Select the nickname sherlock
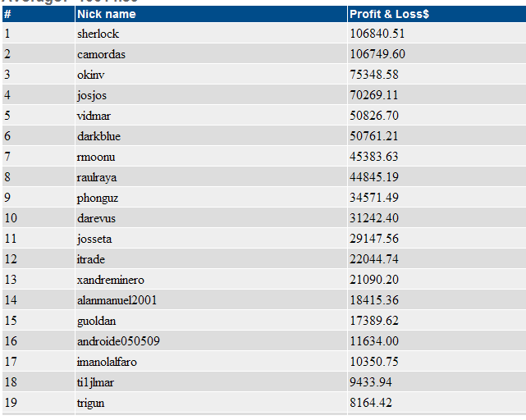Screen dimensions: 526x420 coord(98,34)
